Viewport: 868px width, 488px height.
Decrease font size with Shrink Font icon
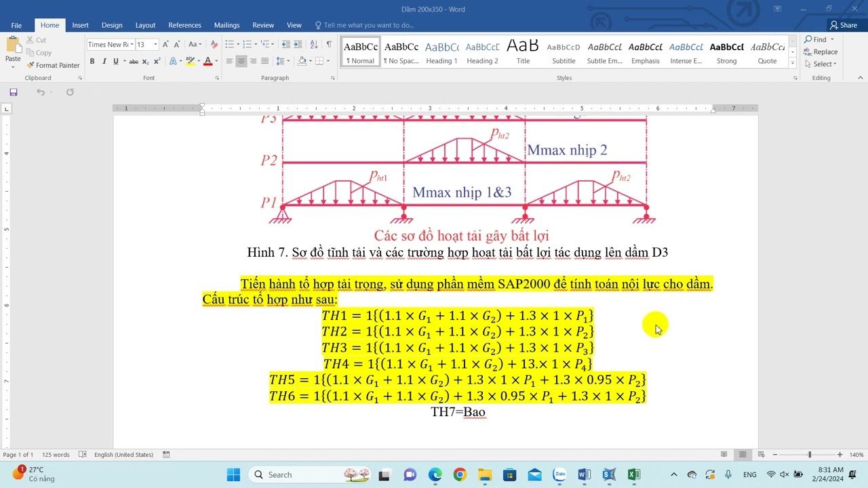point(178,45)
